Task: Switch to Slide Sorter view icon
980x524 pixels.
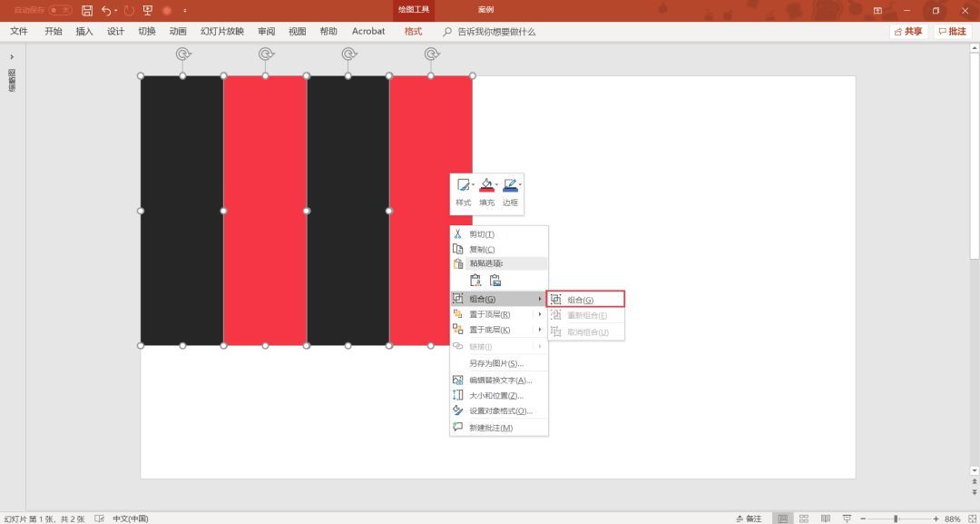Action: [x=804, y=519]
